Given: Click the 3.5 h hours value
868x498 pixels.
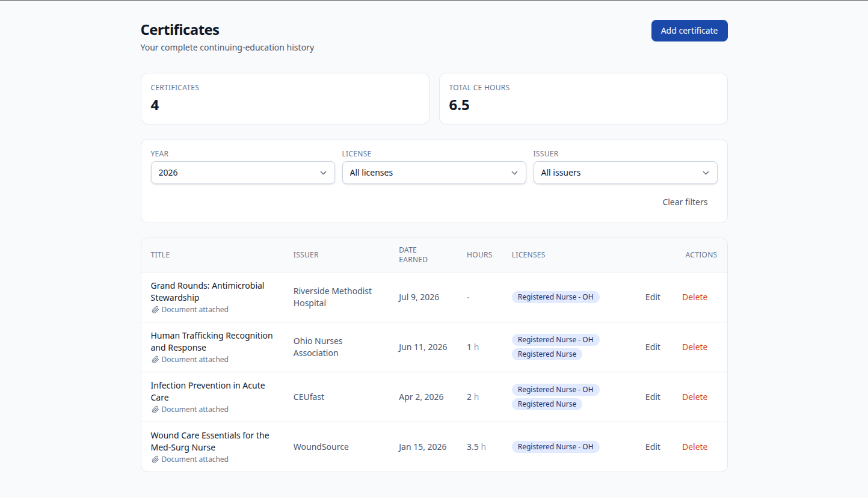Looking at the screenshot, I should [x=476, y=447].
